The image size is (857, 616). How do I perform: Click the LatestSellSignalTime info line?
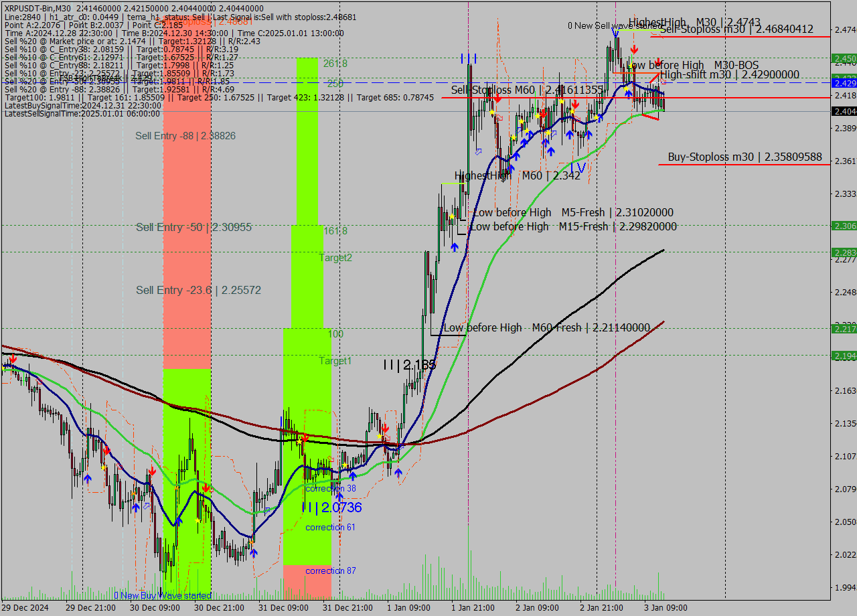tap(82, 114)
